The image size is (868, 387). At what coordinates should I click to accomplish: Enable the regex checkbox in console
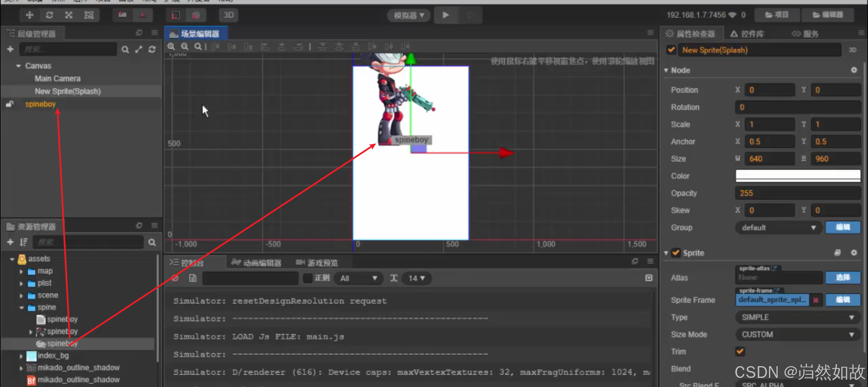pos(308,278)
